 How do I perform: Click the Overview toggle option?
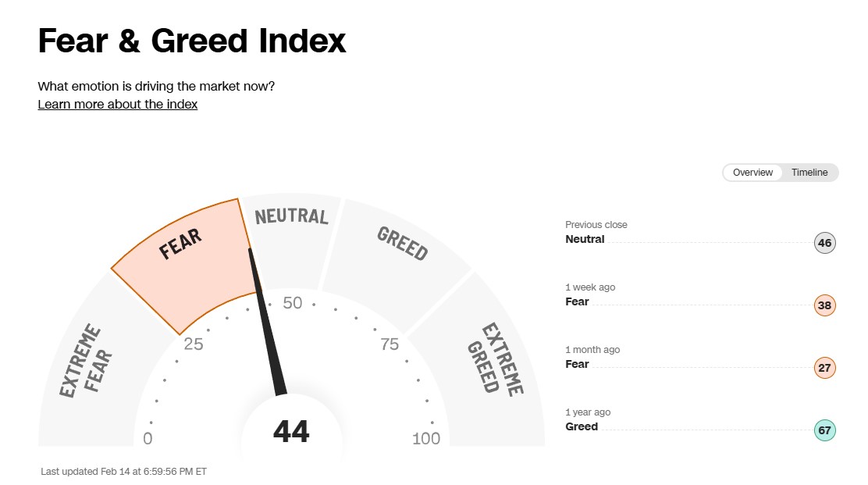click(x=752, y=173)
